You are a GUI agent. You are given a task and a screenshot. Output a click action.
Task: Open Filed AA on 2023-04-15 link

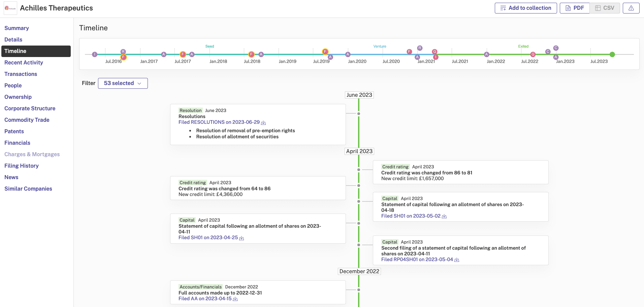coord(205,299)
